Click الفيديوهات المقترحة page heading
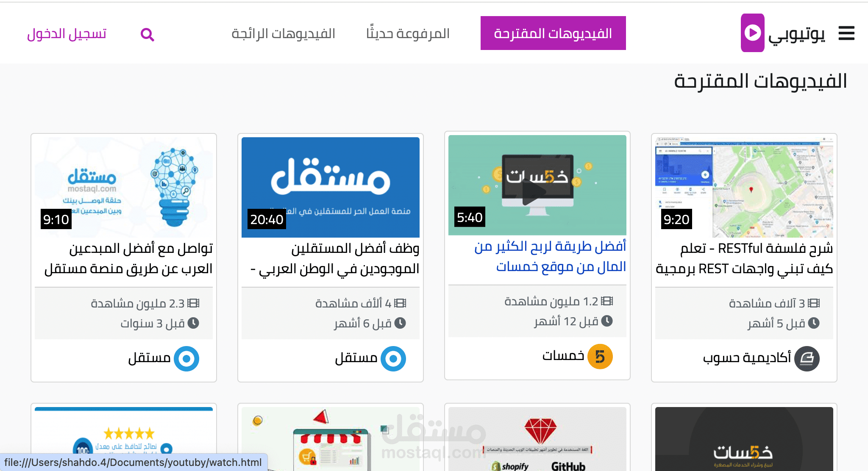The height and width of the screenshot is (471, 868). pyautogui.click(x=760, y=81)
